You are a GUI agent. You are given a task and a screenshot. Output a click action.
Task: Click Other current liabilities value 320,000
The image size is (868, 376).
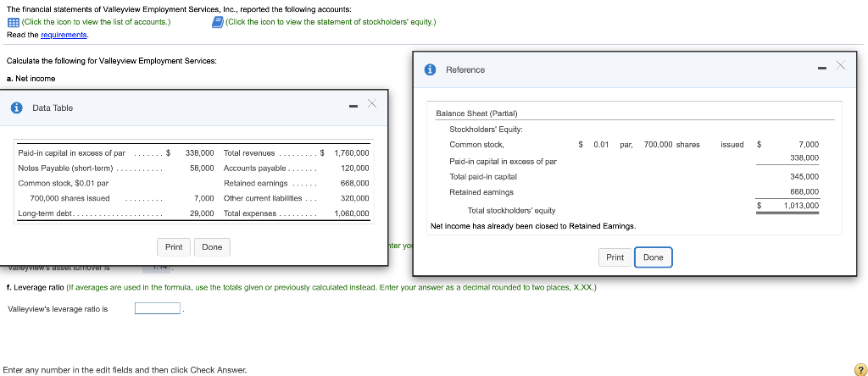point(355,198)
